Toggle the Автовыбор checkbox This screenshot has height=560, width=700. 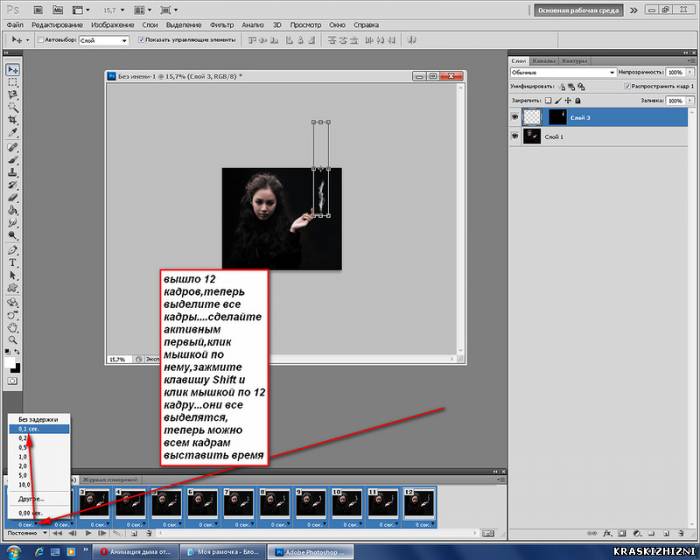(40, 40)
